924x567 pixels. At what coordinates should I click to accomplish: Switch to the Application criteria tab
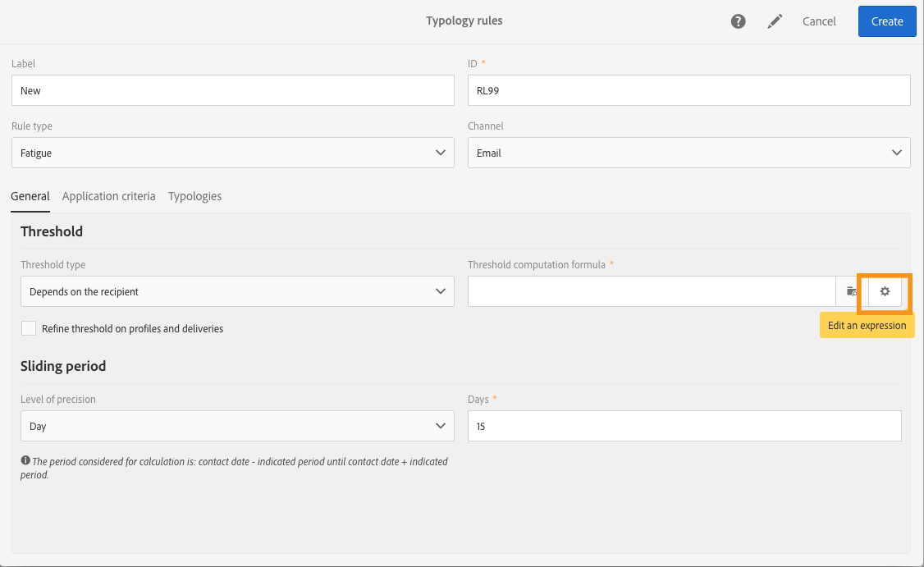pyautogui.click(x=108, y=196)
